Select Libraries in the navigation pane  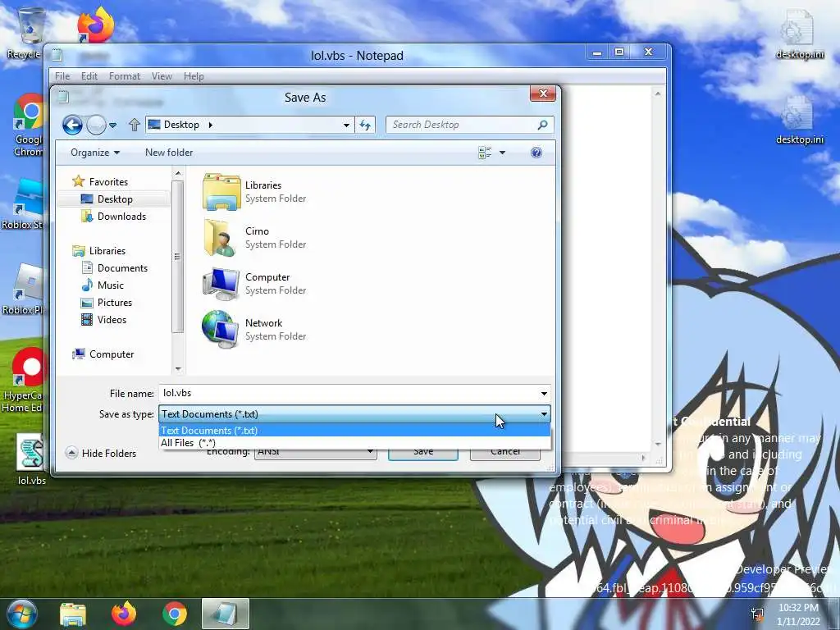(107, 251)
